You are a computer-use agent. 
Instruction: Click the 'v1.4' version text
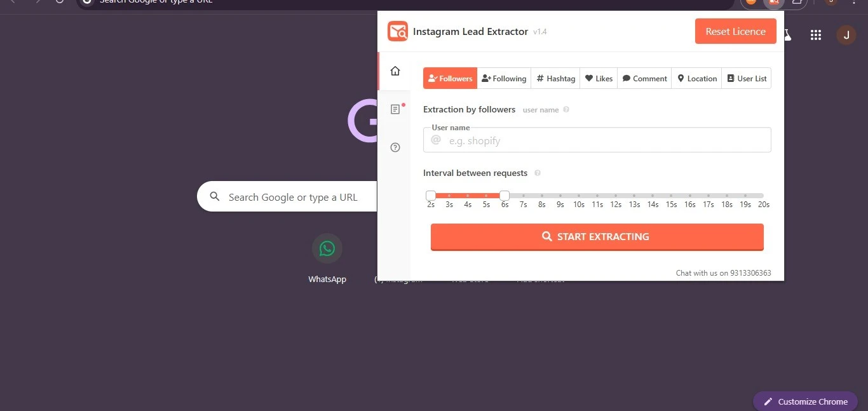point(540,32)
